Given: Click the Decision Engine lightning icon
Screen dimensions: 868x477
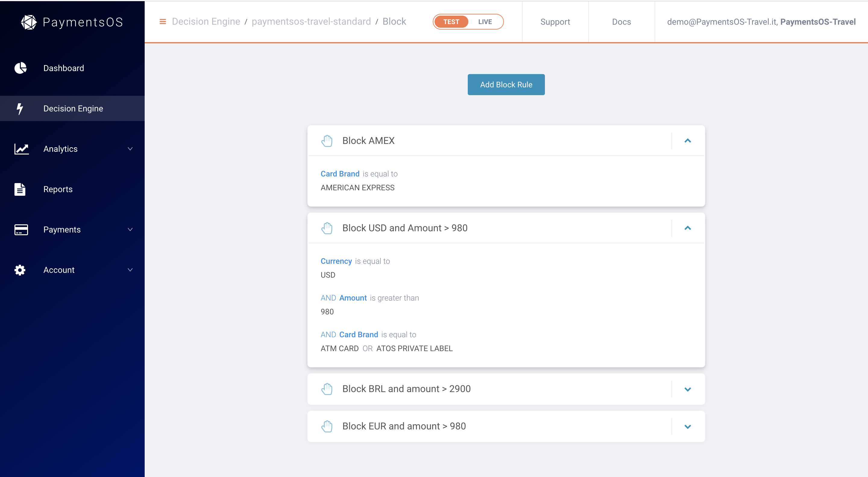Looking at the screenshot, I should click(x=20, y=108).
